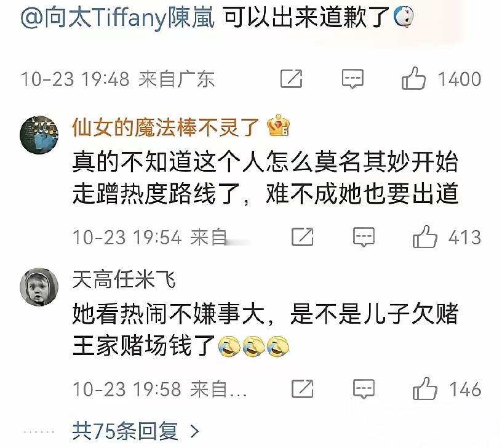Reply to the 19:48 comment
Viewport: 502px width, 448px height.
tap(353, 79)
